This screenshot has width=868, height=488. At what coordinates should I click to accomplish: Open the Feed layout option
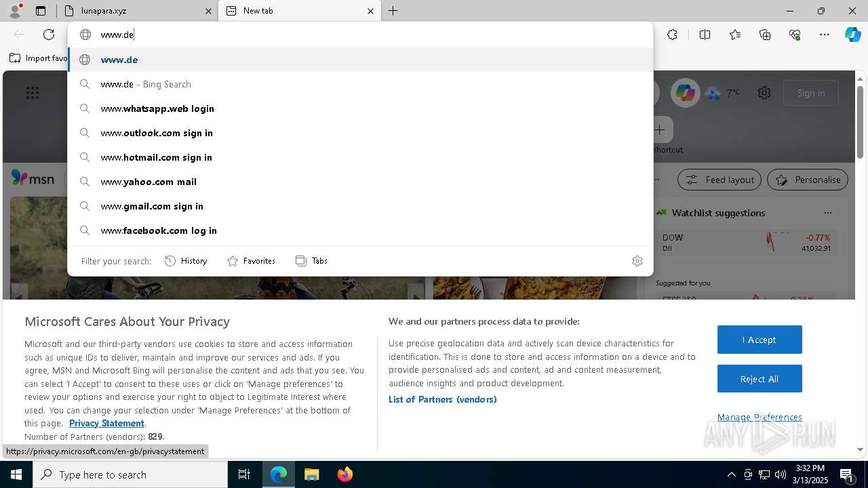tap(720, 180)
